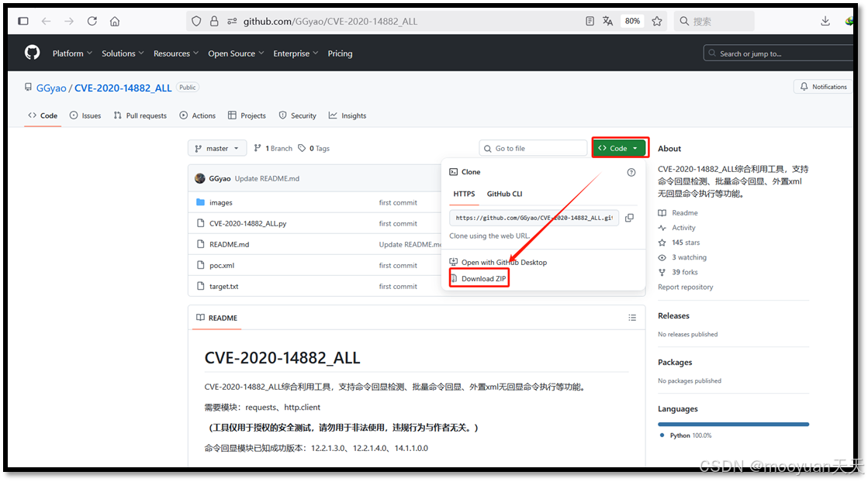
Task: Click the Notifications bell button
Action: click(x=823, y=87)
